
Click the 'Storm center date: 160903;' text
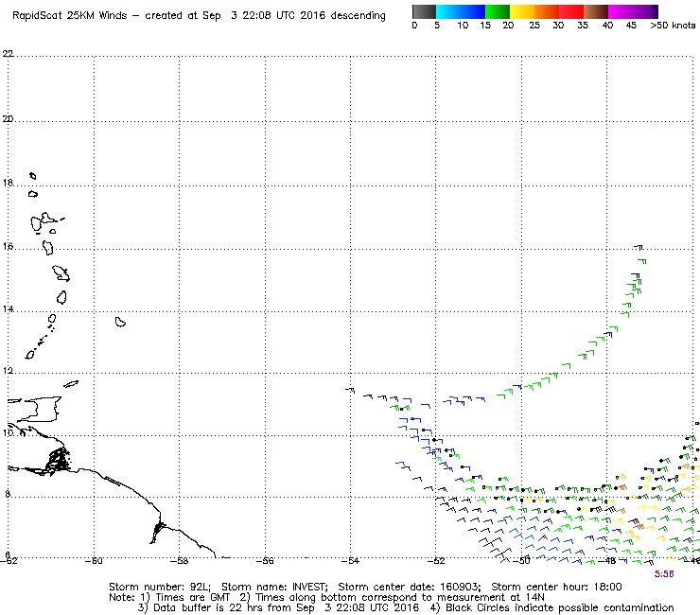pos(410,587)
